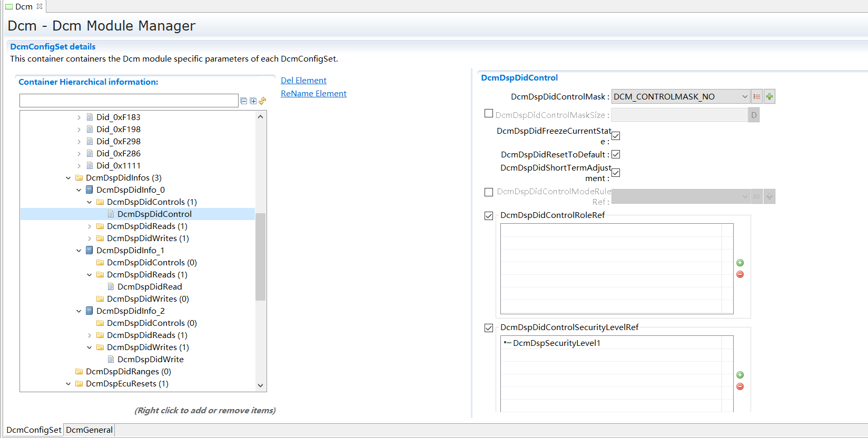Viewport: 868px width, 438px height.
Task: Switch to the DcmGeneral tab
Action: click(x=89, y=430)
